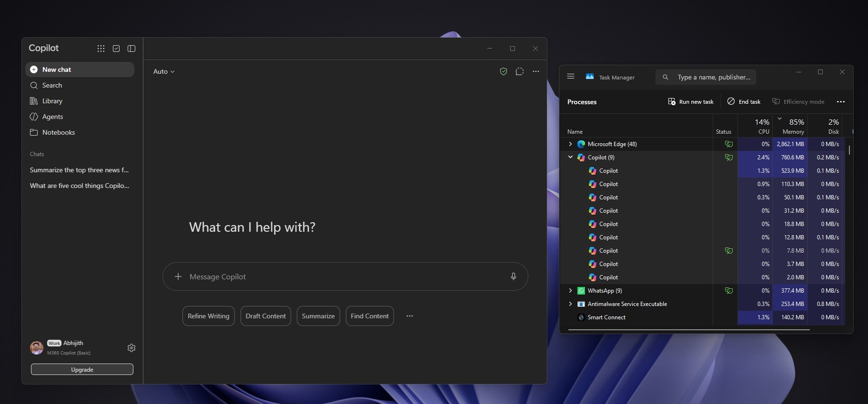Select the Find Content suggestion
This screenshot has height=404, width=868.
coord(370,316)
